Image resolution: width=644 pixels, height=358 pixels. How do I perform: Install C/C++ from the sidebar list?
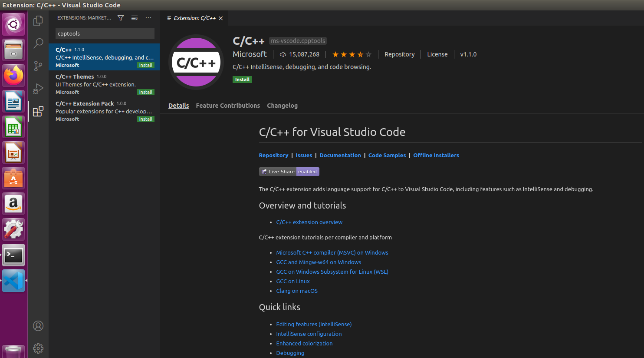click(146, 65)
